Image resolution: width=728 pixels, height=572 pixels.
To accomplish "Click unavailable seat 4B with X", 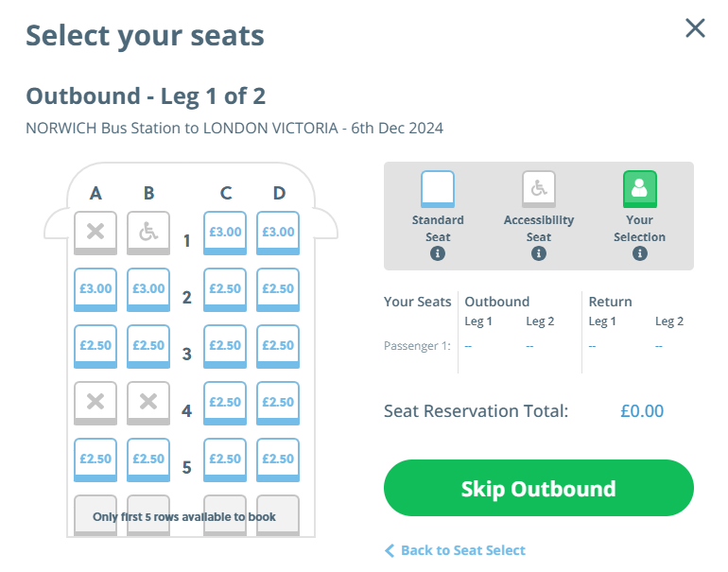I will [x=148, y=403].
